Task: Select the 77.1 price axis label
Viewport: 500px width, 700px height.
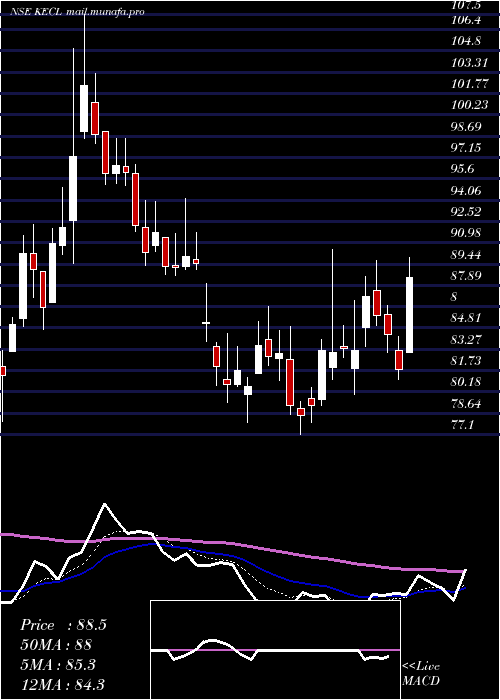Action: click(x=462, y=425)
